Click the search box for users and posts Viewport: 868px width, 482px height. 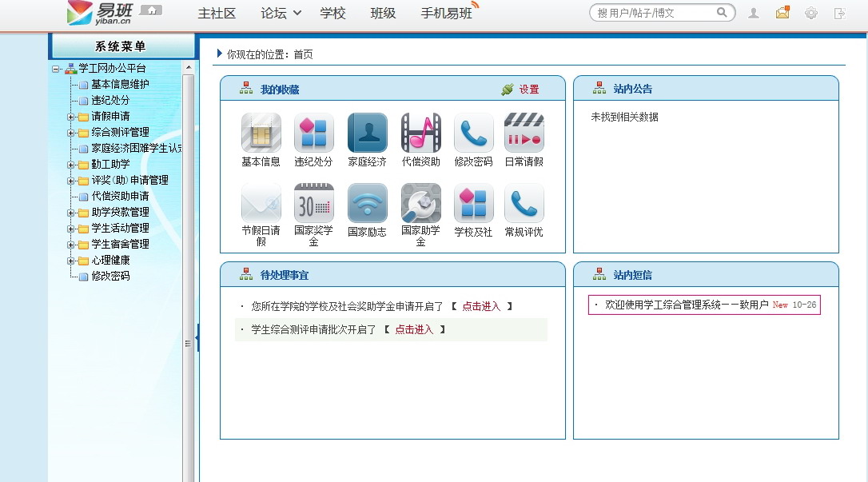(655, 13)
